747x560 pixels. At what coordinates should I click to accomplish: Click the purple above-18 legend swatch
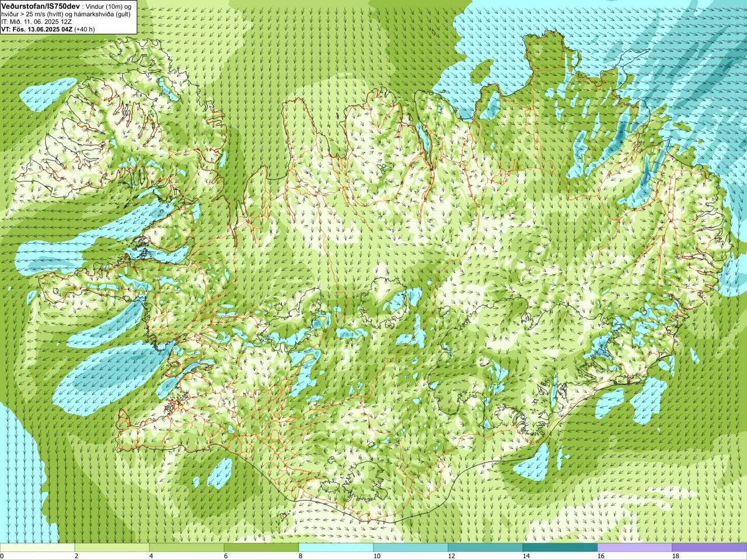click(710, 548)
